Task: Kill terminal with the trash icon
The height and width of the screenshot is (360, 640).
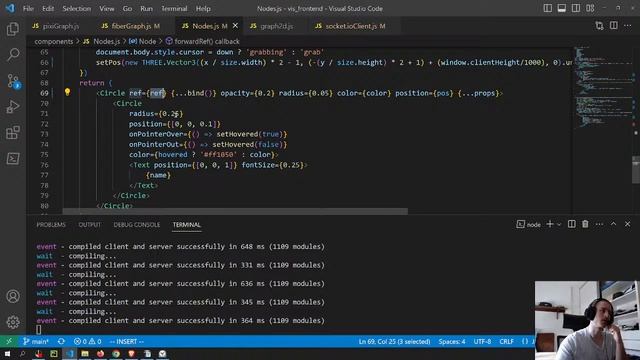Action: 585,224
